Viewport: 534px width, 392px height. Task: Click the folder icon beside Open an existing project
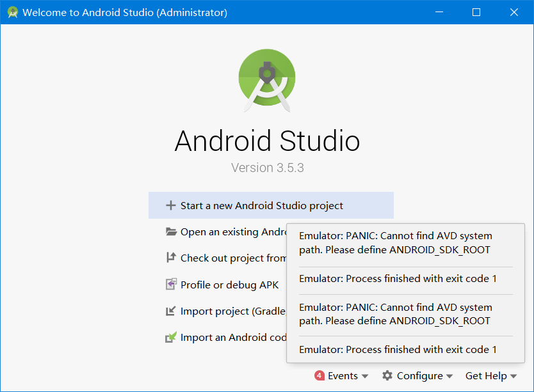pos(170,231)
